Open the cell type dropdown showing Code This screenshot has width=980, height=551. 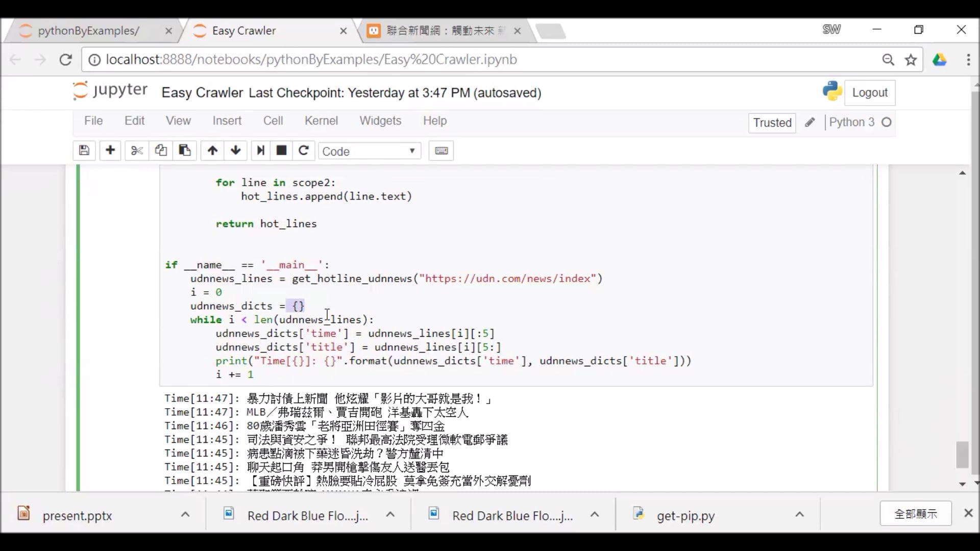pyautogui.click(x=369, y=151)
